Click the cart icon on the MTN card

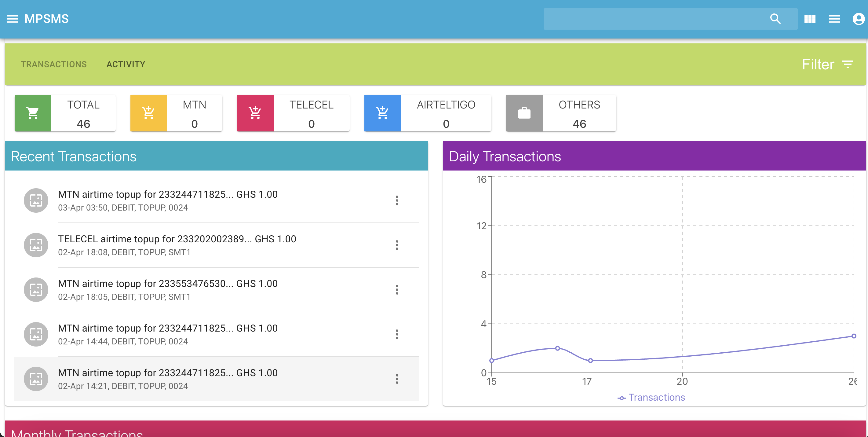(148, 113)
